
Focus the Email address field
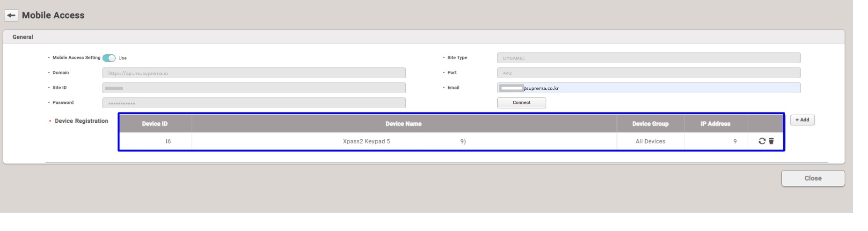648,88
